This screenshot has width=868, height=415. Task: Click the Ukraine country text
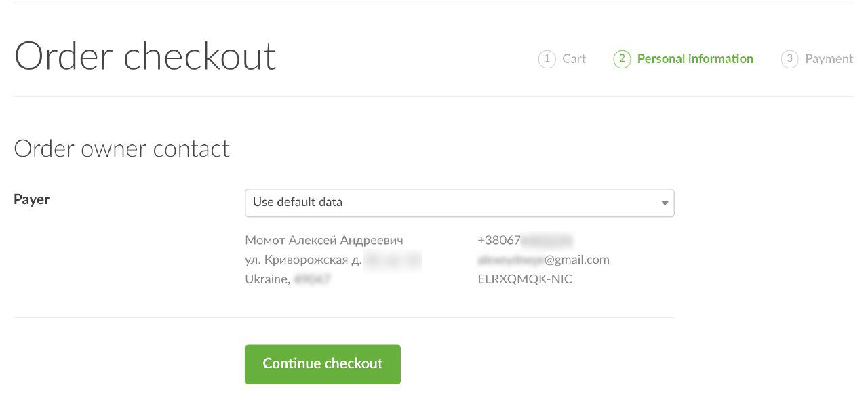(x=267, y=279)
